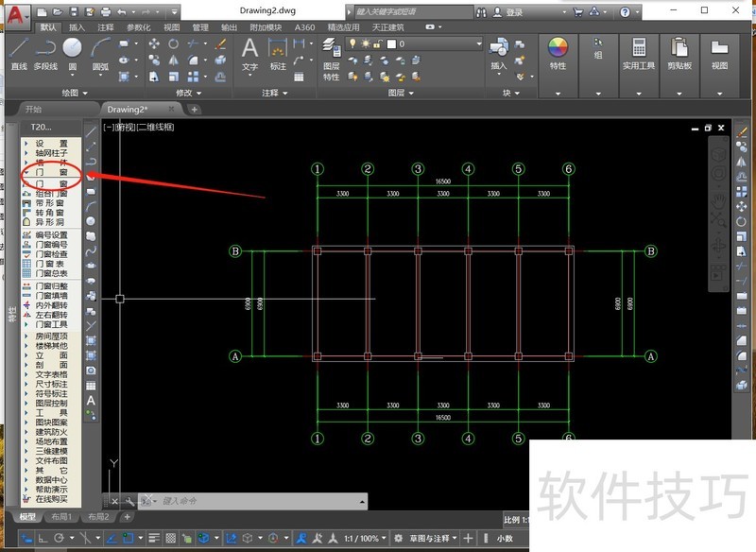Toggle grid snap in the status bar
This screenshot has width=756, height=552.
168,539
